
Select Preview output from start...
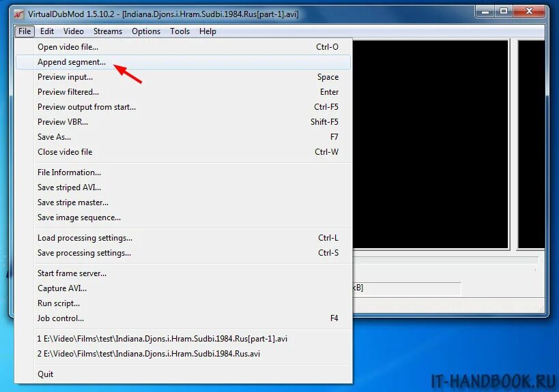183,107
